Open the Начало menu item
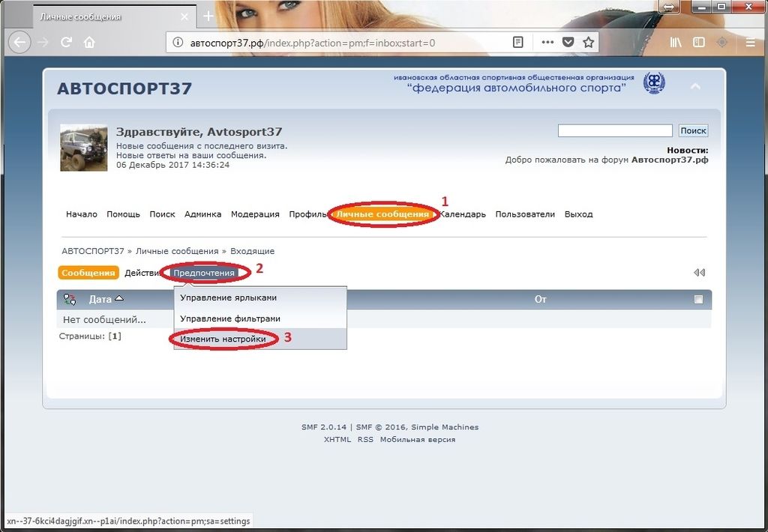 (x=81, y=214)
